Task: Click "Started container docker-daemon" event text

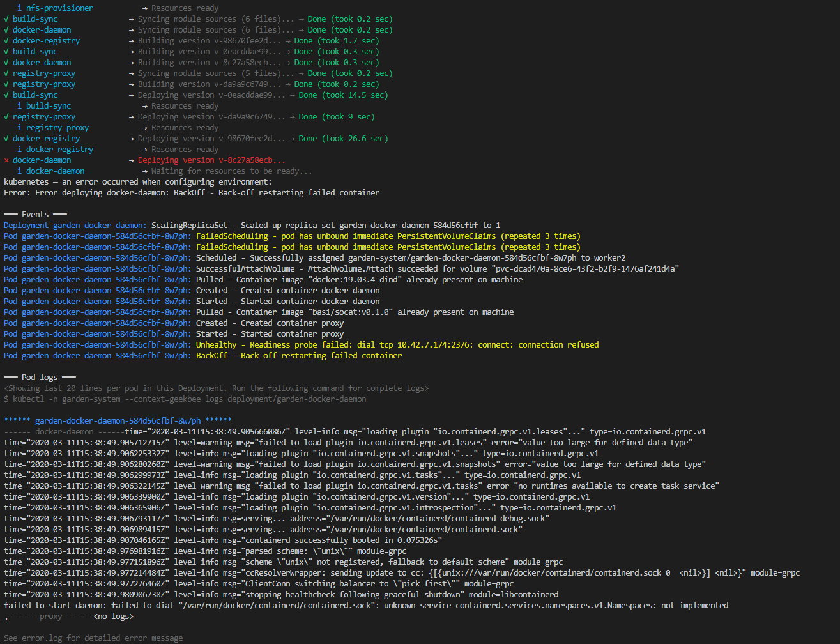Action: 310,302
